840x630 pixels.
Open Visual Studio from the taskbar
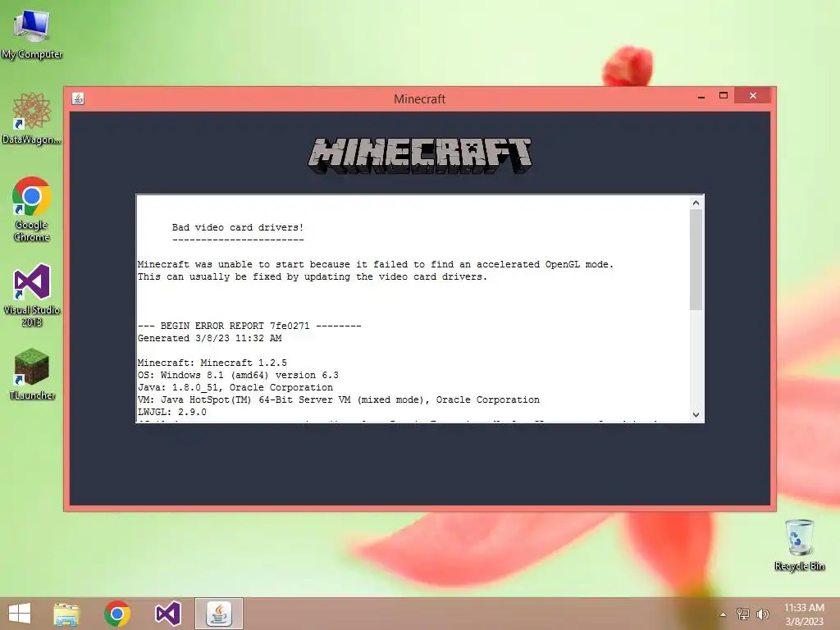[167, 614]
